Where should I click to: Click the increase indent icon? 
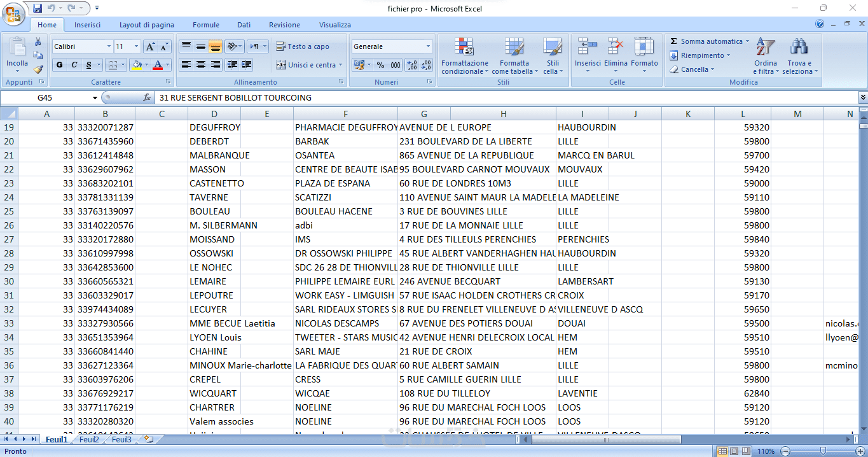tap(247, 65)
